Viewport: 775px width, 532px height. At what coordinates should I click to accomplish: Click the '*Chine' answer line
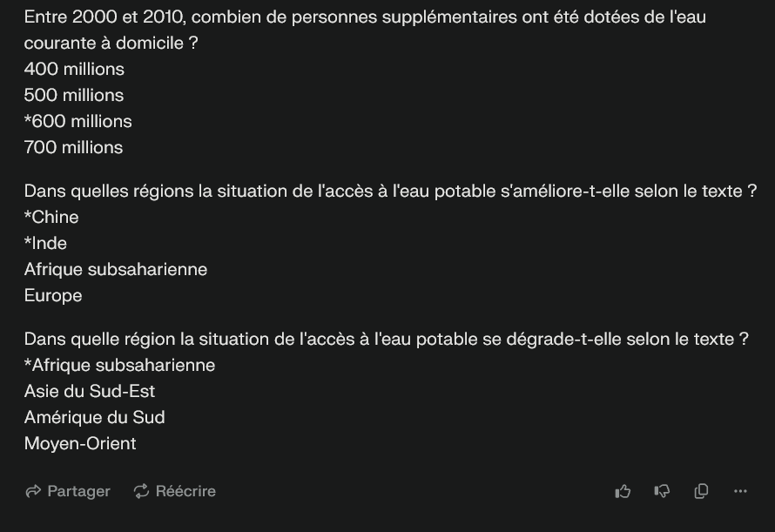coord(51,217)
